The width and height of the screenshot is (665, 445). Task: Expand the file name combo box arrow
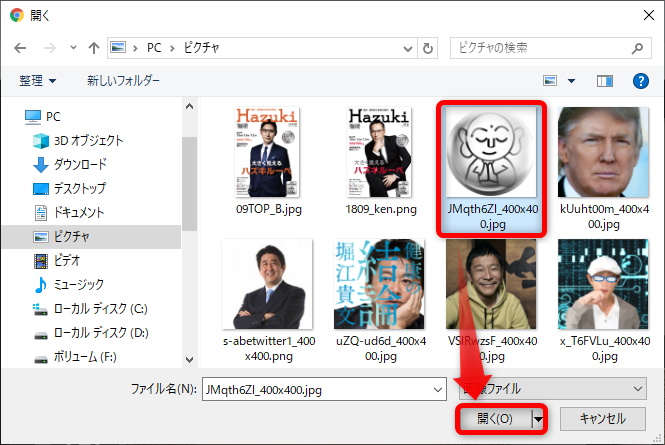coord(436,387)
